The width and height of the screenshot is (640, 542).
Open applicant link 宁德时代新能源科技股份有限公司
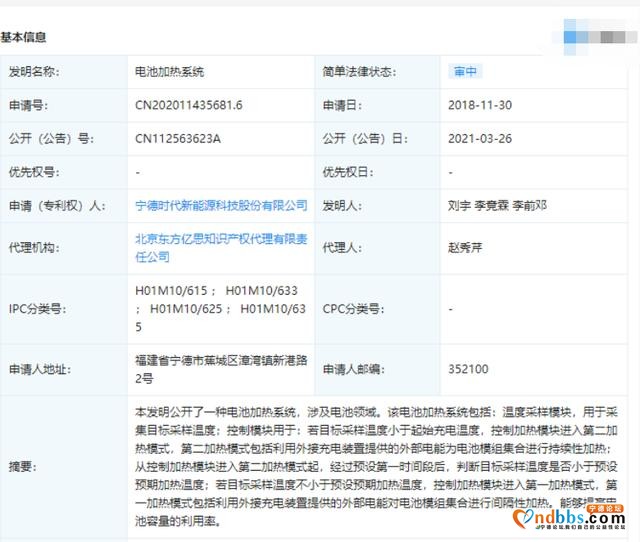(x=221, y=205)
